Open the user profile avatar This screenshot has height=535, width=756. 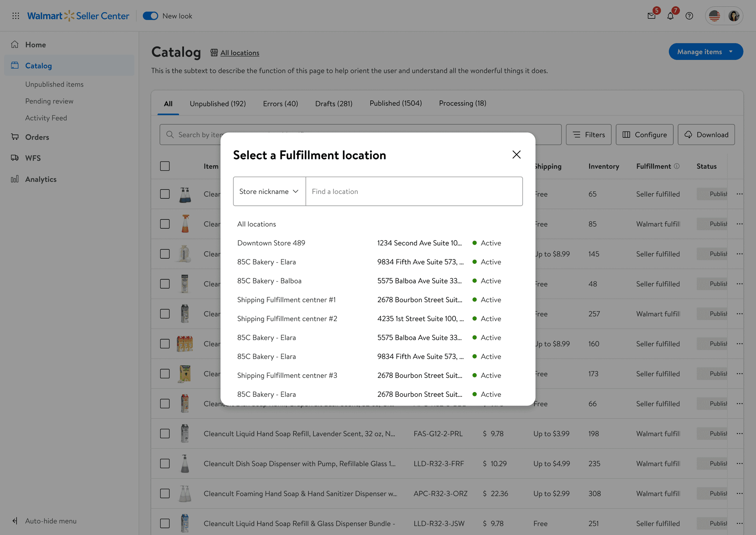(x=733, y=16)
